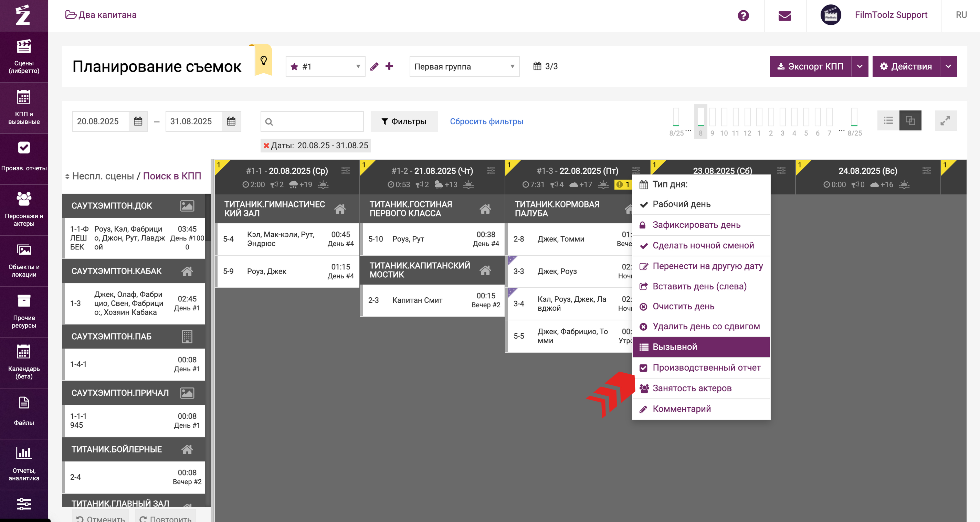Open the messages envelope icon
This screenshot has height=522, width=980.
[x=784, y=15]
